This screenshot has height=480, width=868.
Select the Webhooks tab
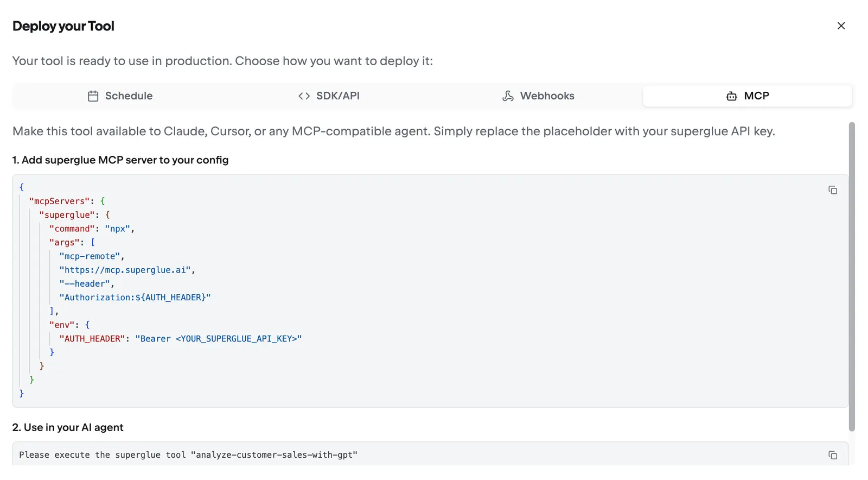tap(538, 96)
